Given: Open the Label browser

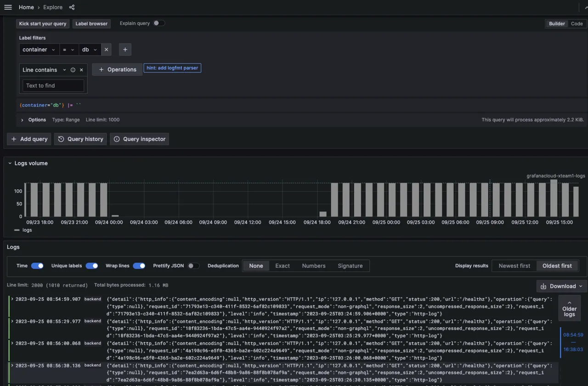Looking at the screenshot, I should coord(91,24).
